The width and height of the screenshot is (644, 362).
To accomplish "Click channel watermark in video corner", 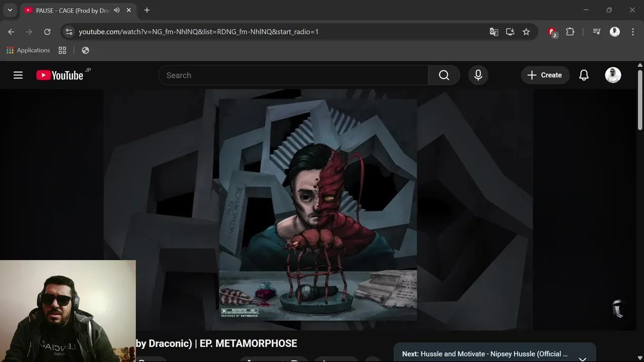I will pos(619,308).
